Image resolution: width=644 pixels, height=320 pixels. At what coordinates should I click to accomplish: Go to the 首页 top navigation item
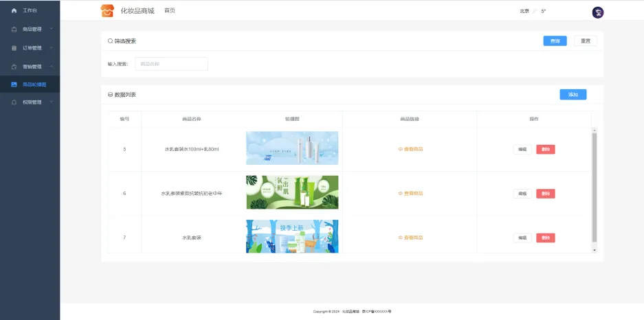169,11
